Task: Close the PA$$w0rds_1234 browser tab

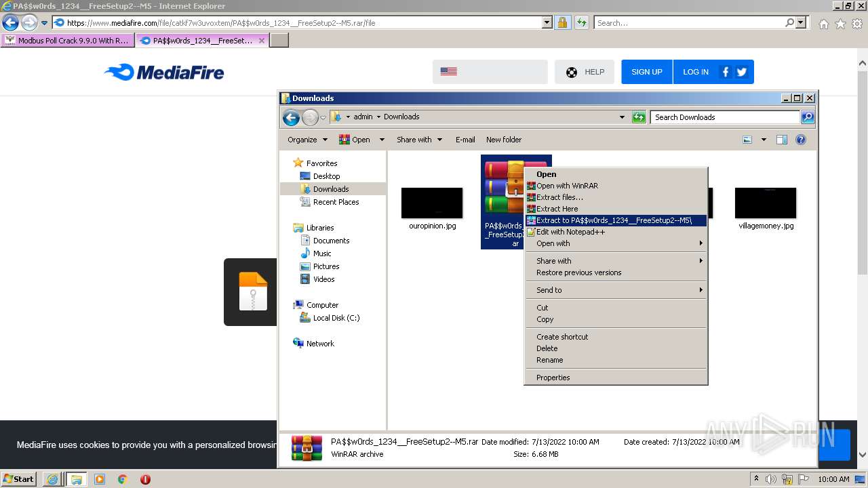Action: click(262, 41)
